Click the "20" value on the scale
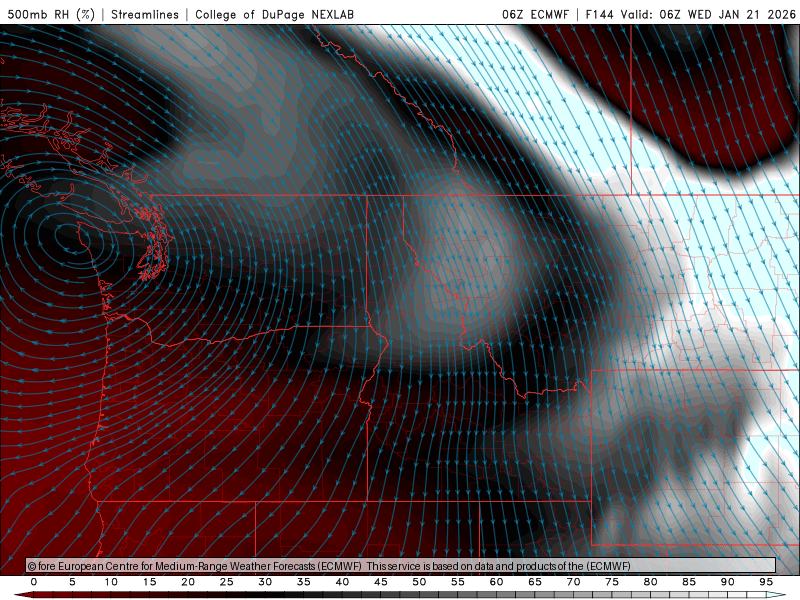800x600 pixels. coord(188,582)
